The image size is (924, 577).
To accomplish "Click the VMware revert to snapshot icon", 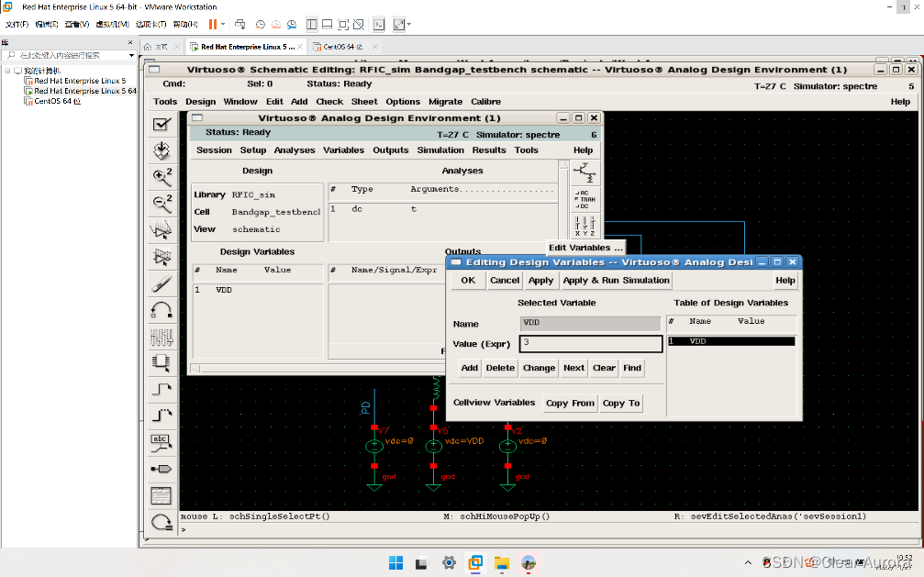I will click(x=276, y=24).
